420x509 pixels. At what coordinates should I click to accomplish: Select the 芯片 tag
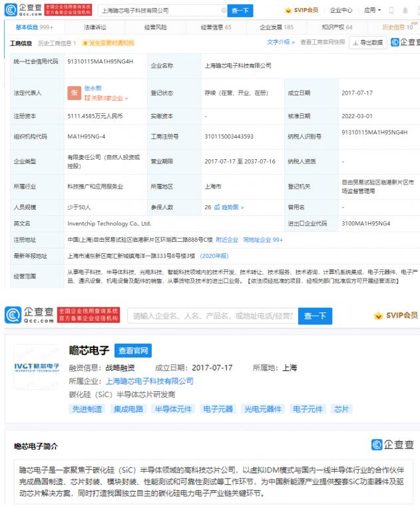[x=341, y=409]
